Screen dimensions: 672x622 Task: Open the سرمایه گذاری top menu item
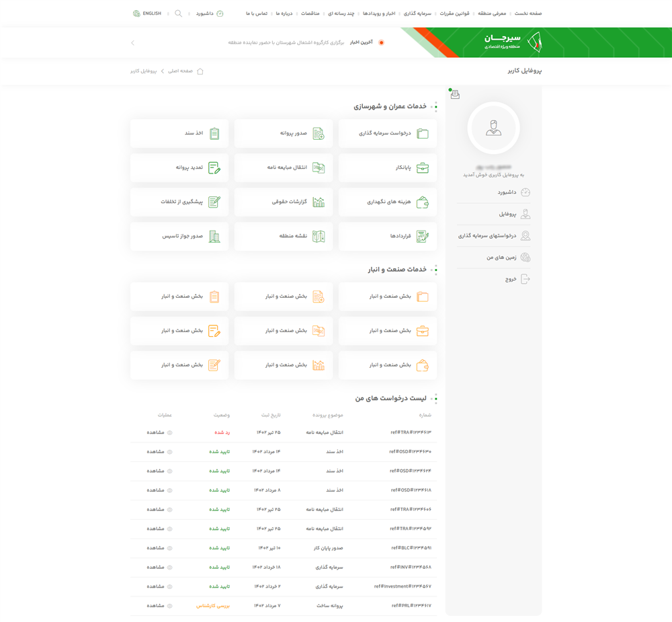417,13
